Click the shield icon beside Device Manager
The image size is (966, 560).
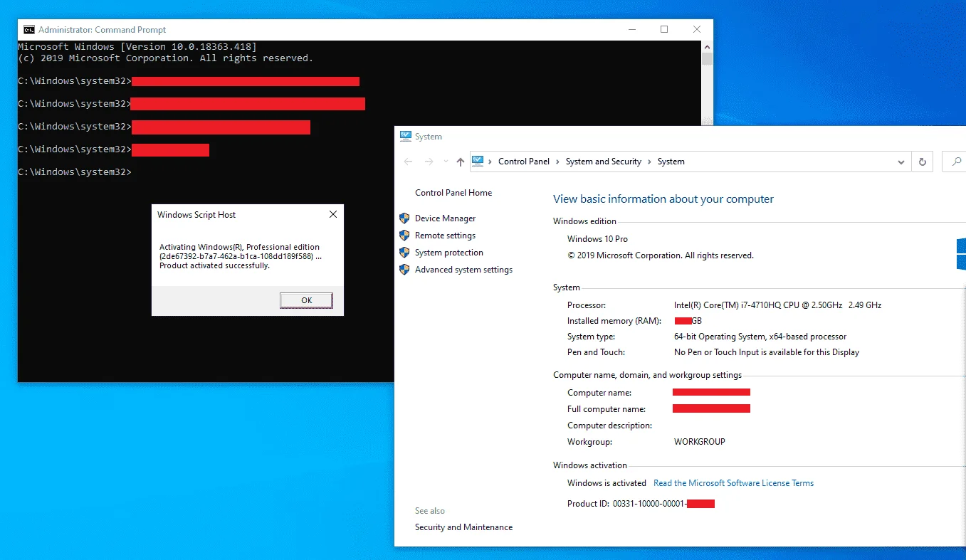click(x=404, y=218)
